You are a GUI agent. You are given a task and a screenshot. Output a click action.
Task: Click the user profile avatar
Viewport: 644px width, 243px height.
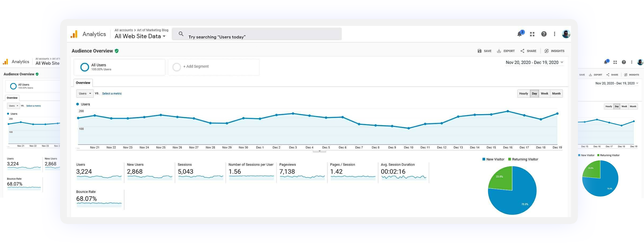[x=566, y=34]
